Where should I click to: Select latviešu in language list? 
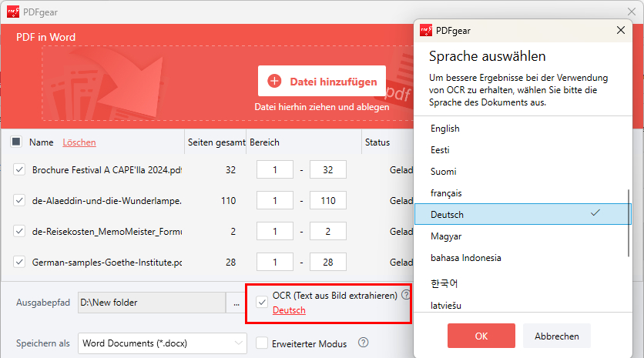522,305
